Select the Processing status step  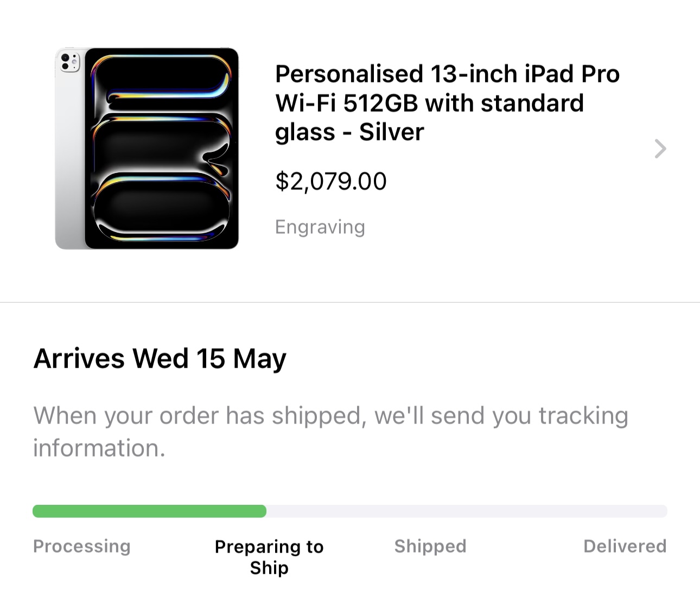[81, 546]
